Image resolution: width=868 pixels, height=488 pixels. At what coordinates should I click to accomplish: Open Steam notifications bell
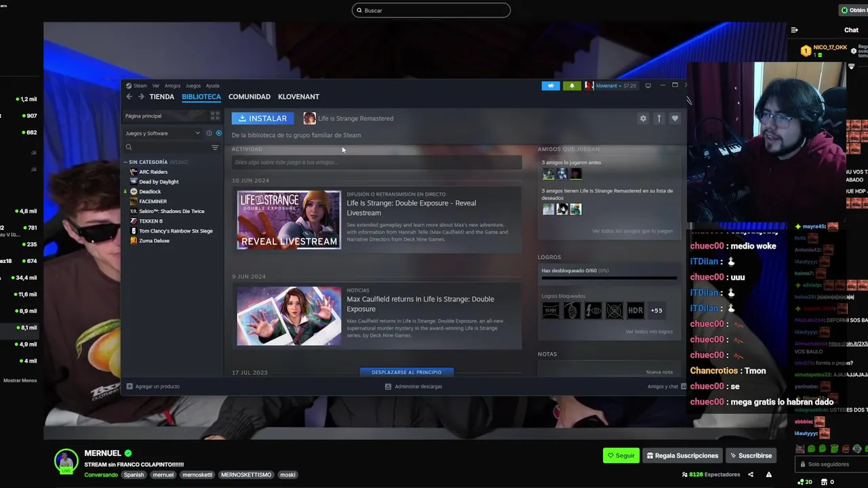click(x=572, y=86)
